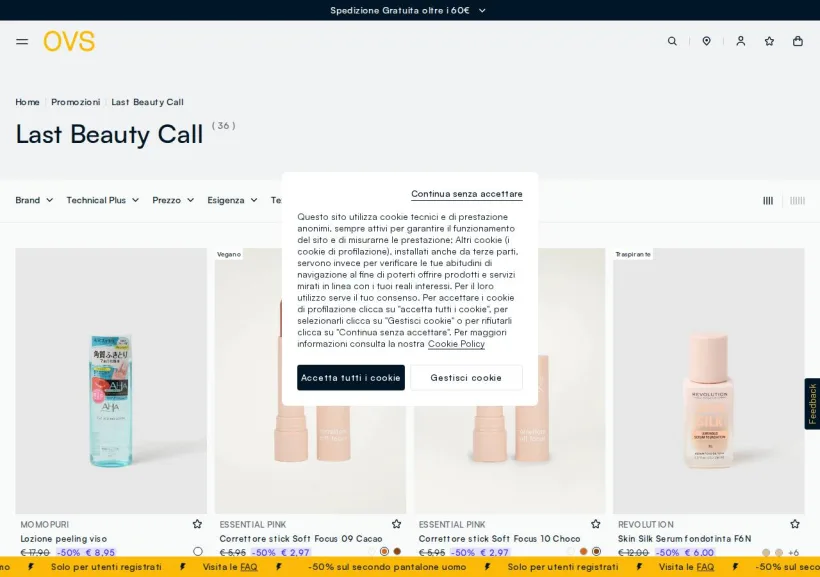Click Last Beauty Call breadcrumb
The height and width of the screenshot is (577, 820).
tap(147, 102)
